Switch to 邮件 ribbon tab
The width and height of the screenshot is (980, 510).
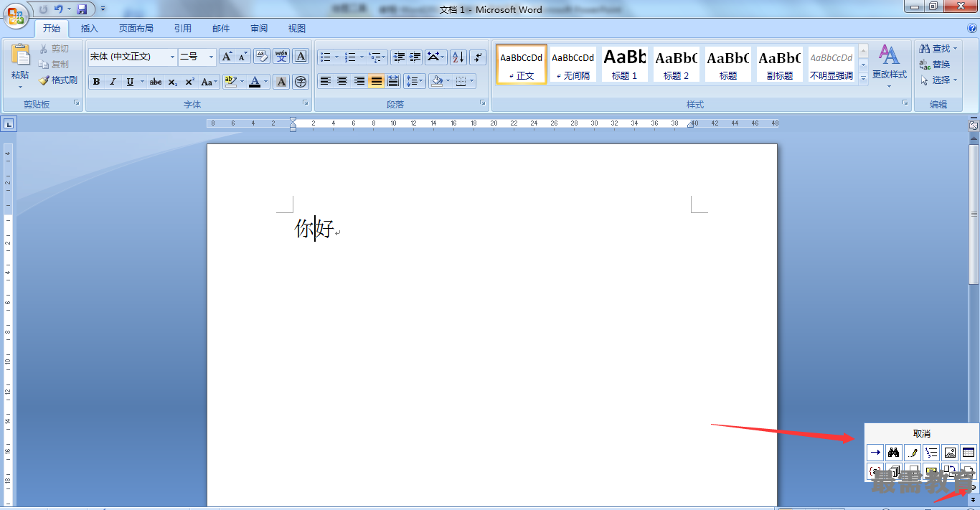221,29
